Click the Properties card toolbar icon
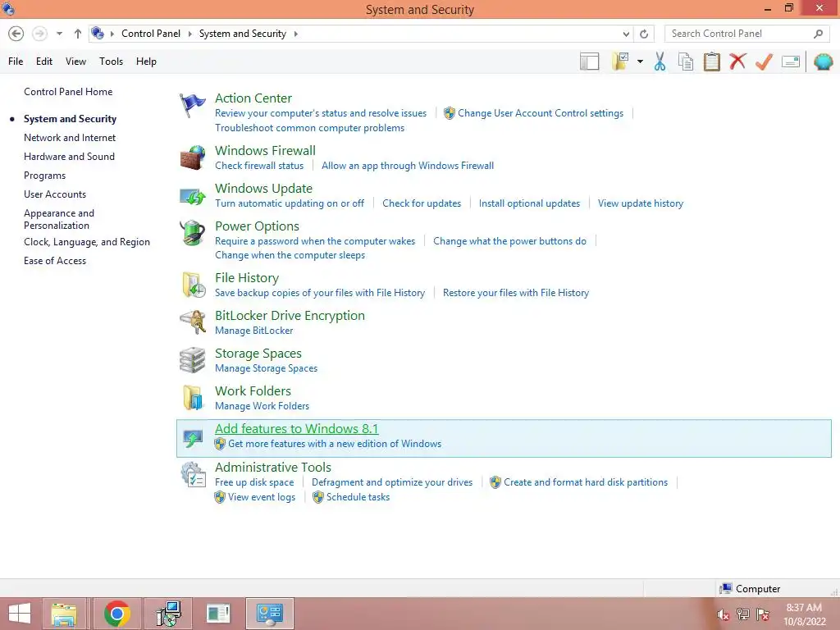This screenshot has width=840, height=630. coord(791,62)
